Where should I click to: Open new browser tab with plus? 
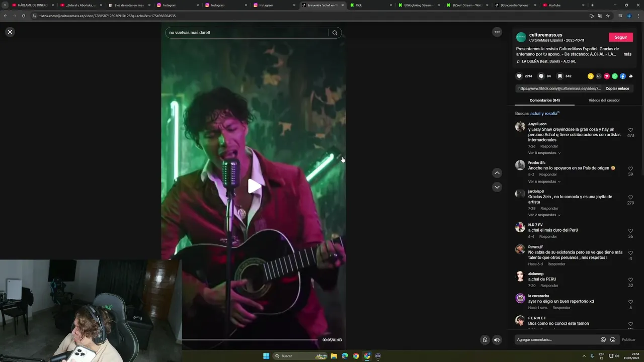(x=592, y=5)
